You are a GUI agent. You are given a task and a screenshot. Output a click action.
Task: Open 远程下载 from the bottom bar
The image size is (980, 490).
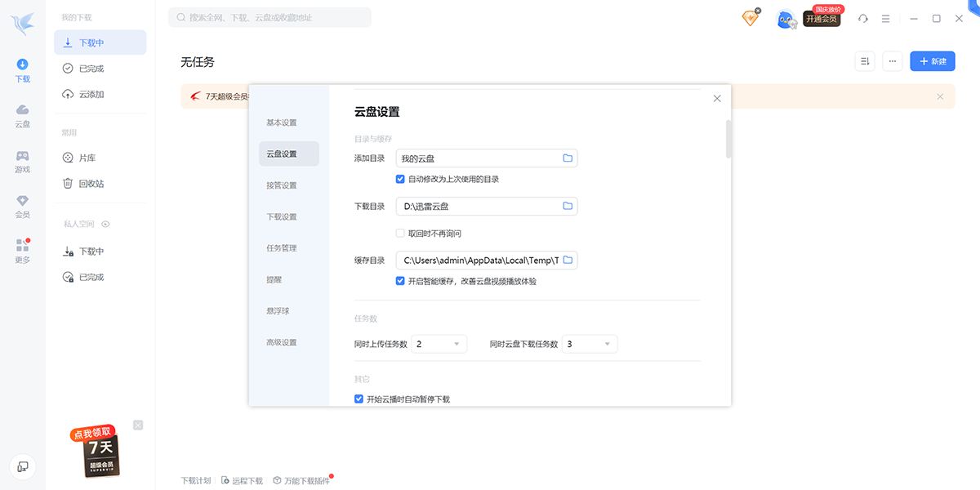(x=242, y=480)
